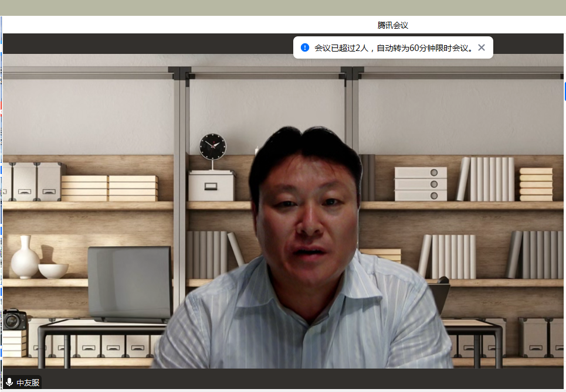
Task: Click the microphone icon beside 中友服
Action: [9, 383]
